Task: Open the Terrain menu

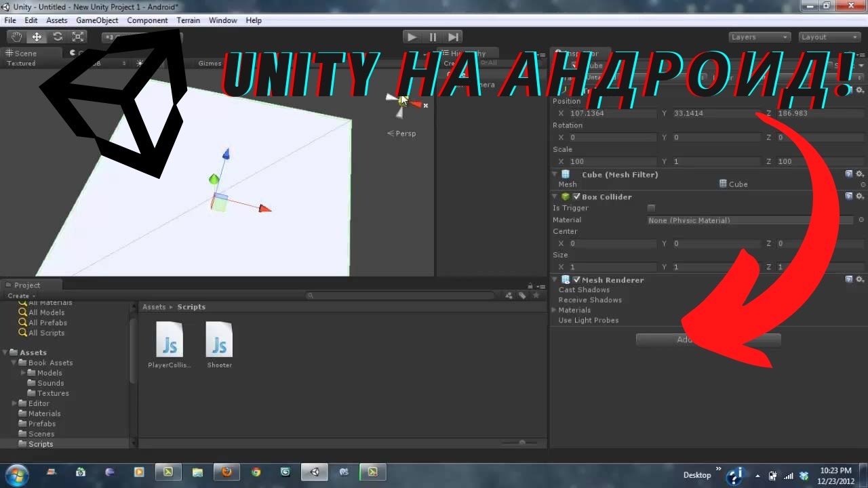Action: (x=189, y=20)
